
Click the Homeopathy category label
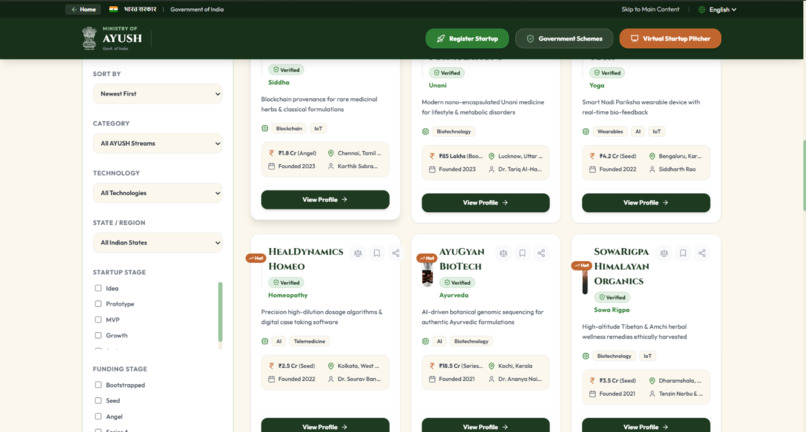pyautogui.click(x=288, y=295)
